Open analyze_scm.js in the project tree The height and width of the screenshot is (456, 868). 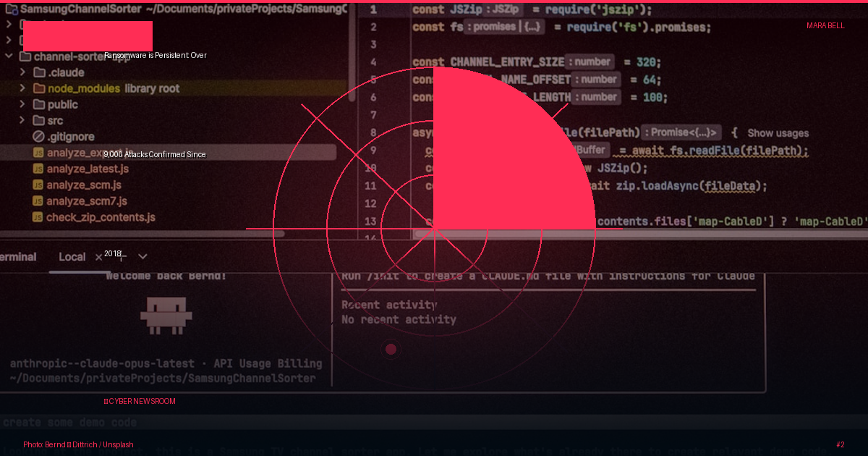click(84, 185)
